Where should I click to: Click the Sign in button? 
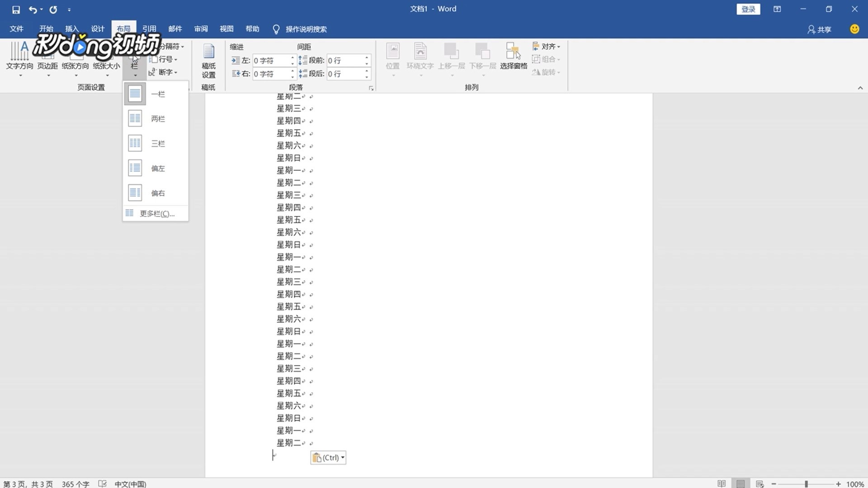[748, 9]
